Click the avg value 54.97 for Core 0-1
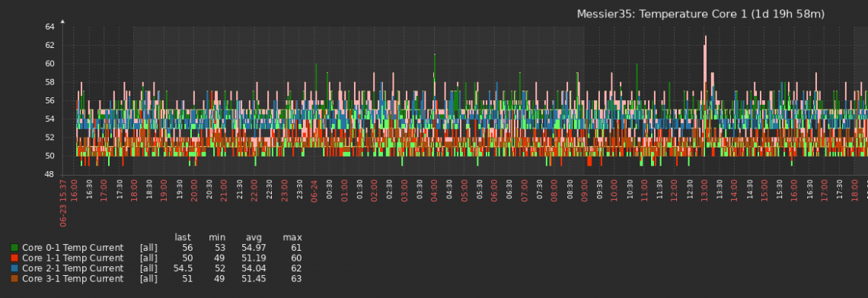Image resolution: width=868 pixels, height=298 pixels. (254, 248)
